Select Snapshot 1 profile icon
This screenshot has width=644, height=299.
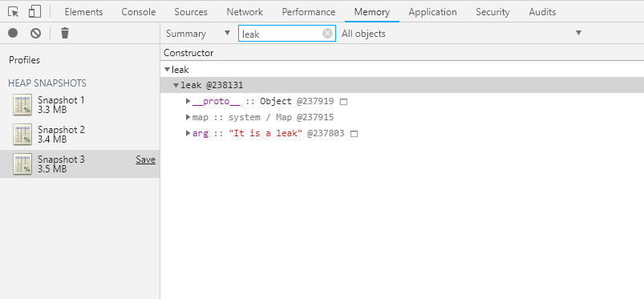(22, 105)
